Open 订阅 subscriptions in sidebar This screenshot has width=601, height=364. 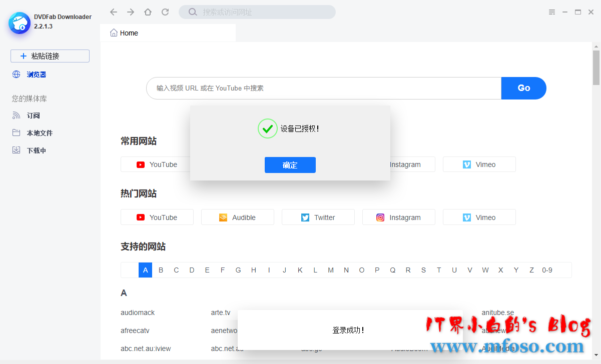pos(33,115)
